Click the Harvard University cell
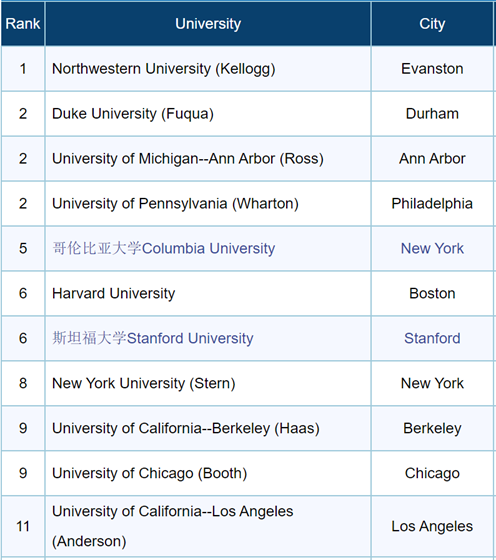 click(x=208, y=293)
